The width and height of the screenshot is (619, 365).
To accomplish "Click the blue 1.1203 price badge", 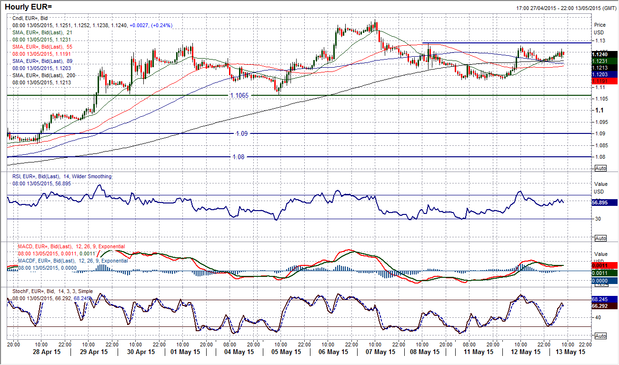I will point(604,74).
